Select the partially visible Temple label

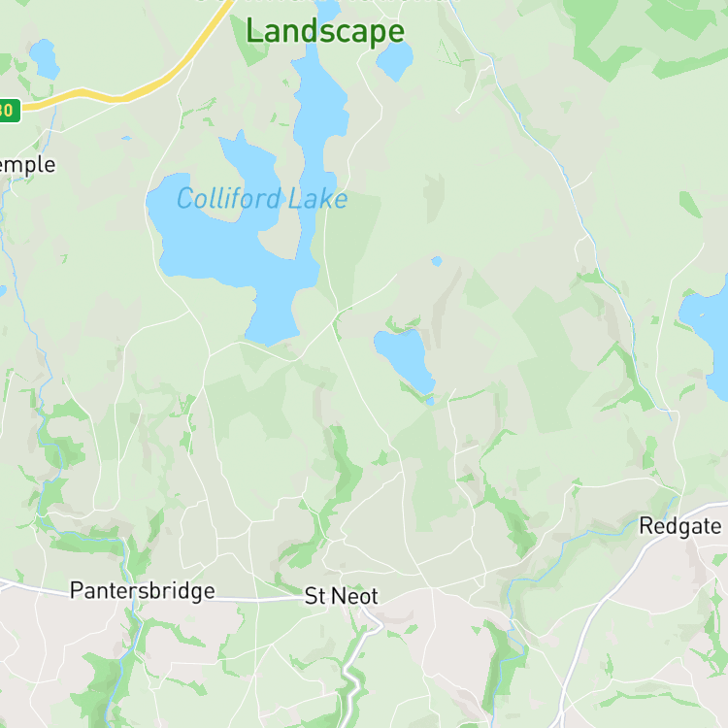(x=27, y=165)
